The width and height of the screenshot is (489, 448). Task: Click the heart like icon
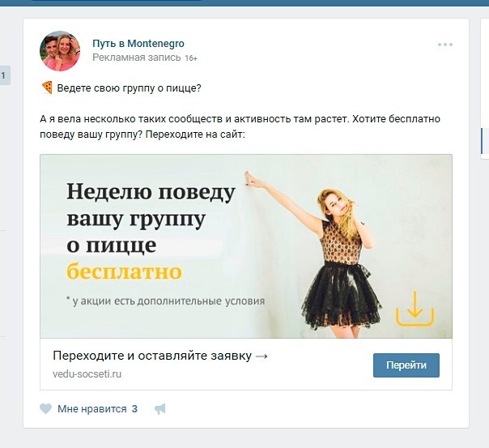coord(45,408)
